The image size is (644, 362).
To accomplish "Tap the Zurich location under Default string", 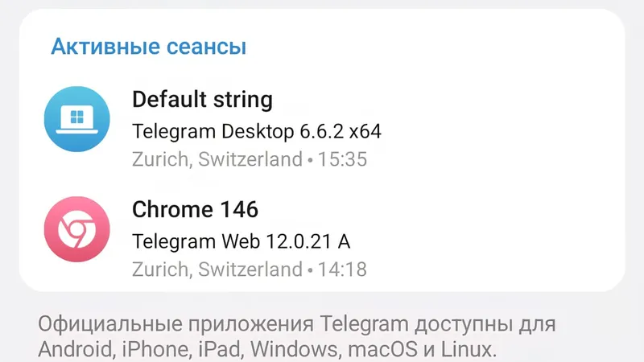I will coord(217,159).
